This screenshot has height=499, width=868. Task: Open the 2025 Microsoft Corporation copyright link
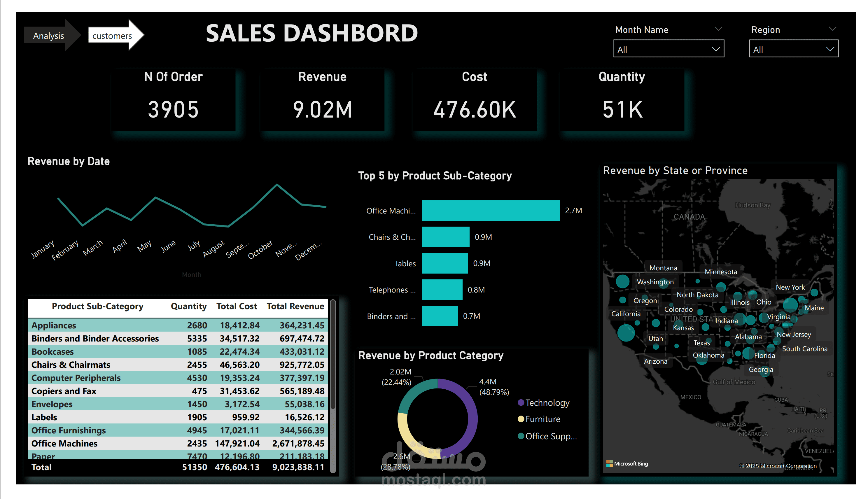778,466
